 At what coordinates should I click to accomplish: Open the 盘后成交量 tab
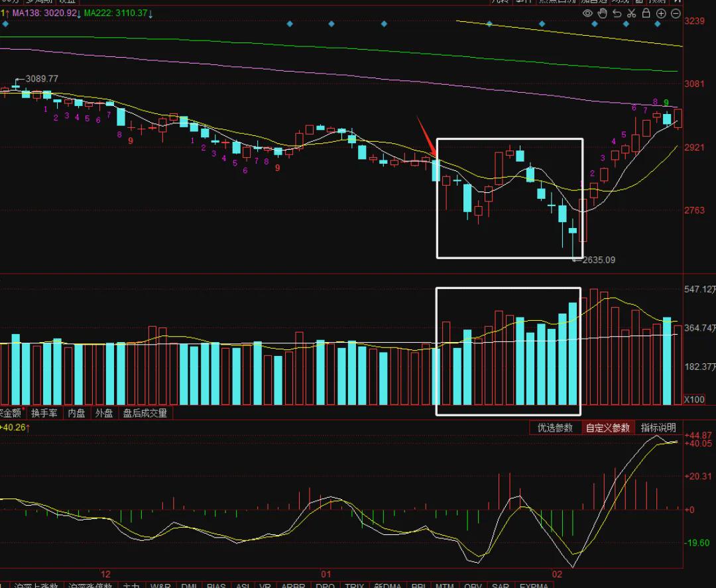coord(145,413)
